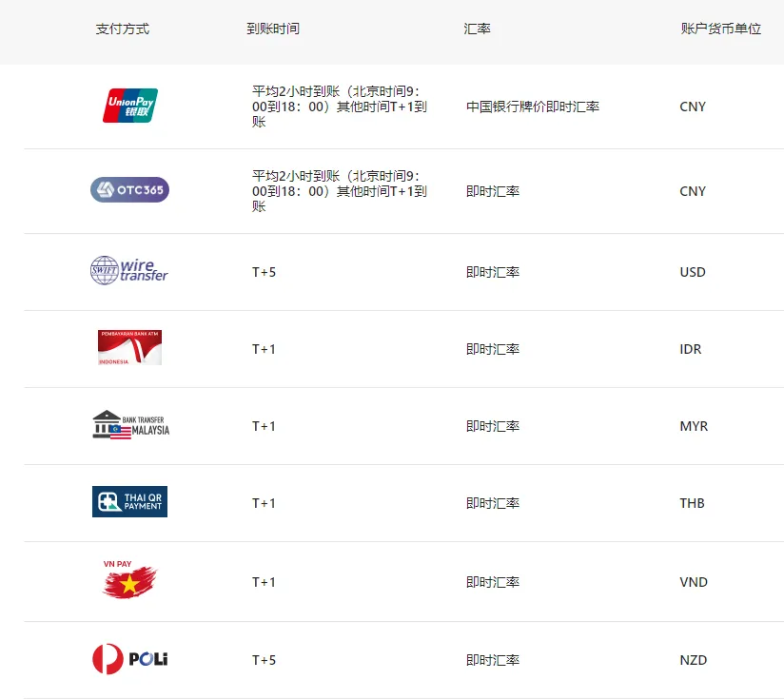Click 即时汇率 in the wire transfer row
Screen dimensions: 784x699
[493, 272]
